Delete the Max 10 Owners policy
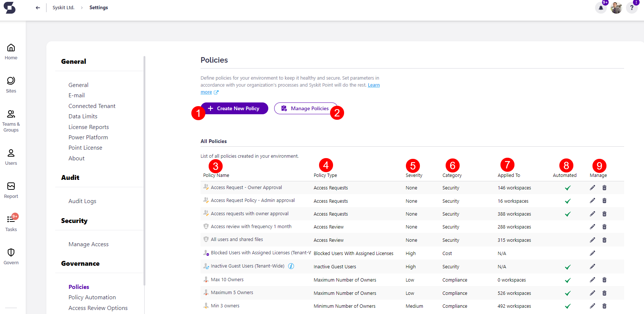Screen dimensions: 644x314 604,280
